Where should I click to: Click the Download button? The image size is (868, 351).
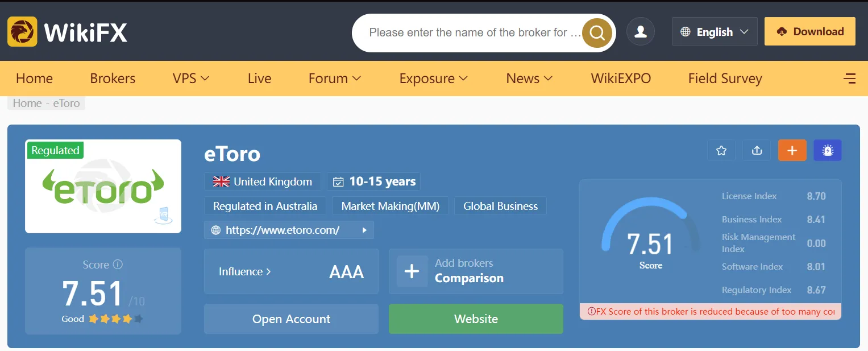[810, 31]
